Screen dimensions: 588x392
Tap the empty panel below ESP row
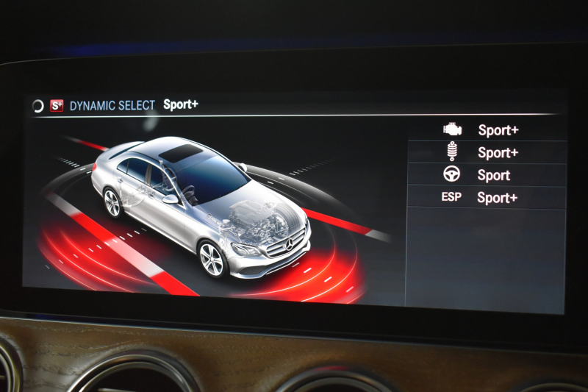pos(485,257)
